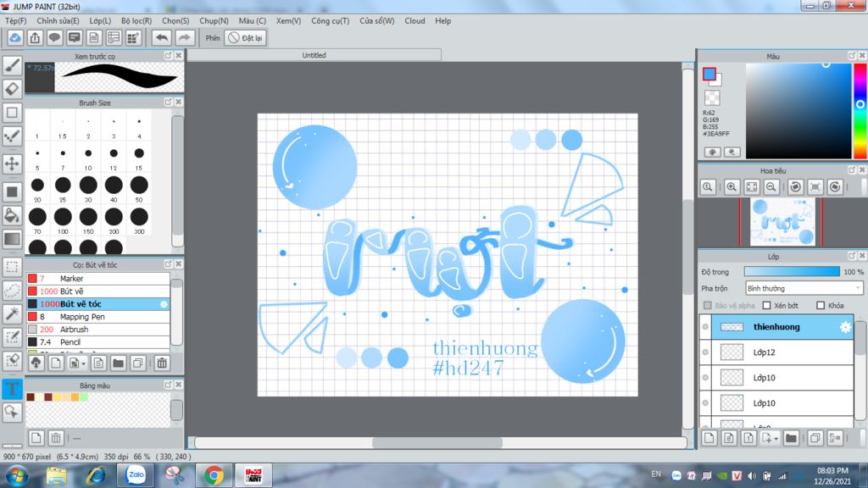Viewport: 868px width, 488px height.
Task: Select the Lasso selection tool
Action: 12,290
